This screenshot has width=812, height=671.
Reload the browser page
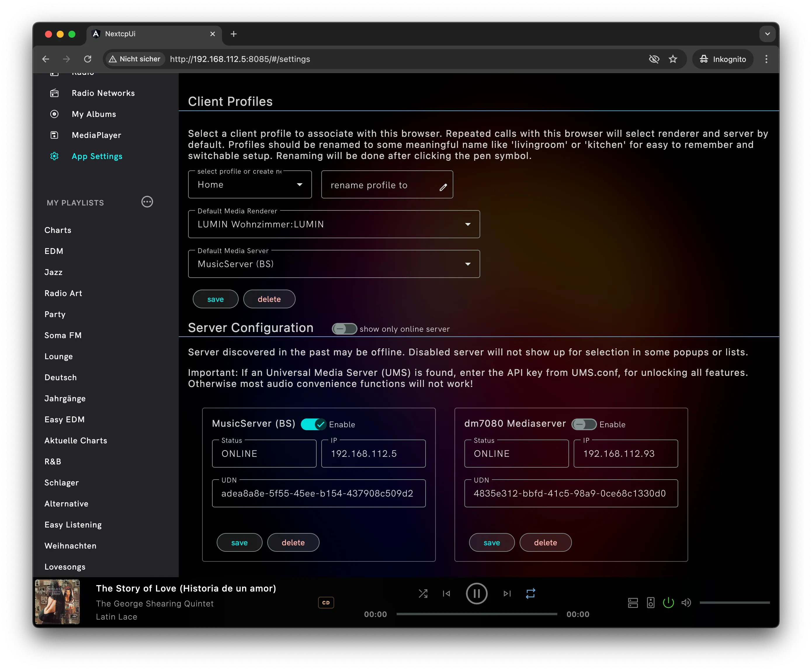[88, 59]
